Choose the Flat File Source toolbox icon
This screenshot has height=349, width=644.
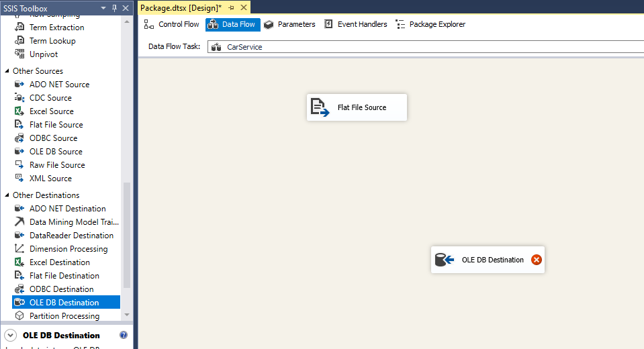[x=19, y=124]
